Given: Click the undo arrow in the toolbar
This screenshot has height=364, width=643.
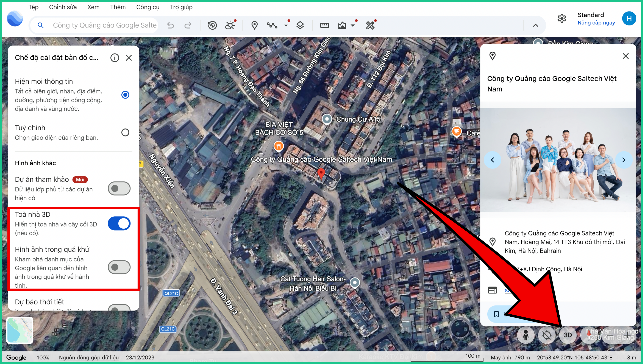Looking at the screenshot, I should [x=170, y=25].
